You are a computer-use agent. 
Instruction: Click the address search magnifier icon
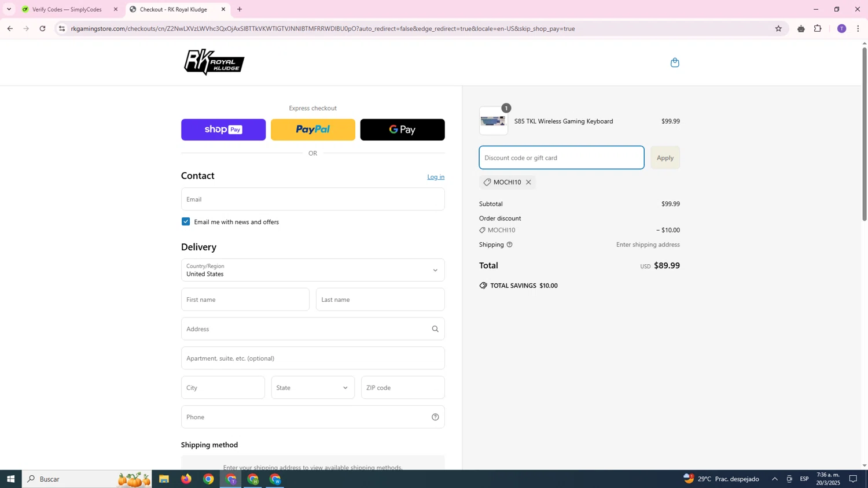coord(435,329)
